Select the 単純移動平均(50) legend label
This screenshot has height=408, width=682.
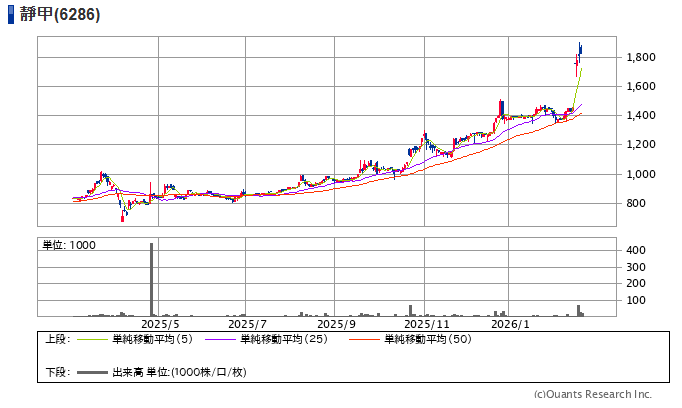[x=428, y=339]
